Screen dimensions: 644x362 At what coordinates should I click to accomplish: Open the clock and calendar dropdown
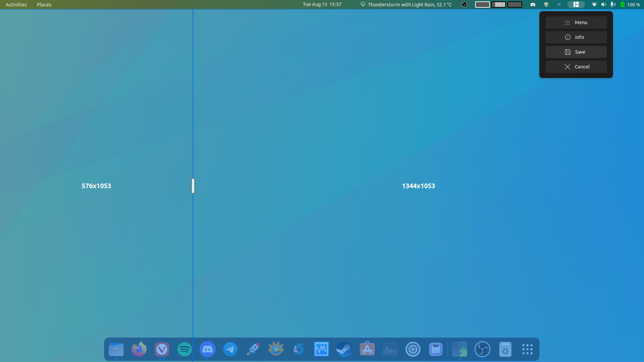322,5
